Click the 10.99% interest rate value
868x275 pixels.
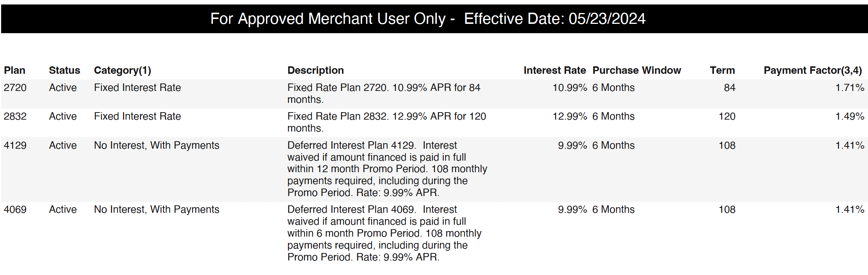click(x=569, y=88)
